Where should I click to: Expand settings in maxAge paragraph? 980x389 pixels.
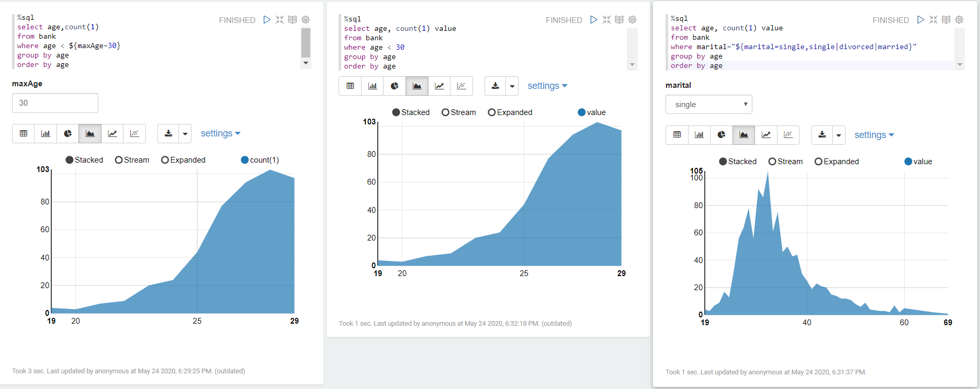pos(221,133)
